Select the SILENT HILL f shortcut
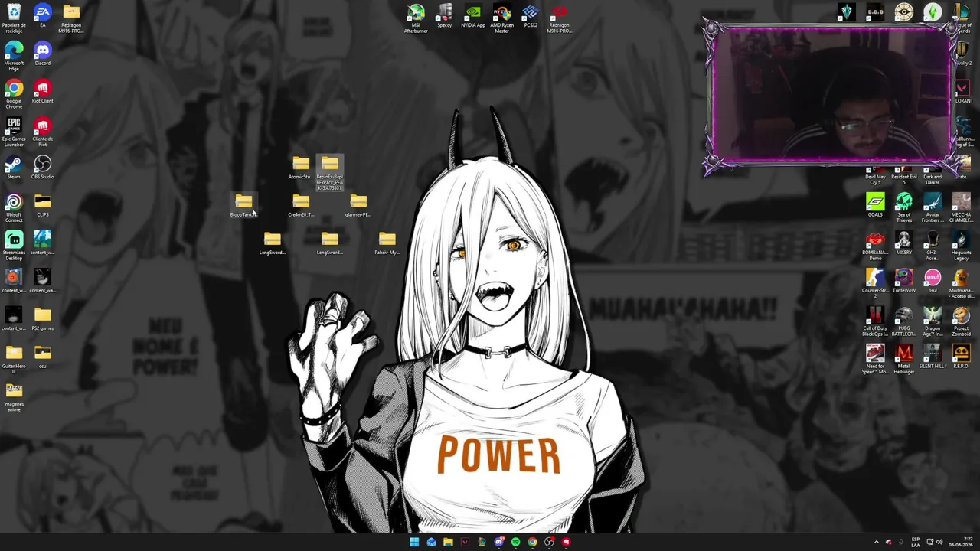This screenshot has height=551, width=980. click(x=933, y=357)
